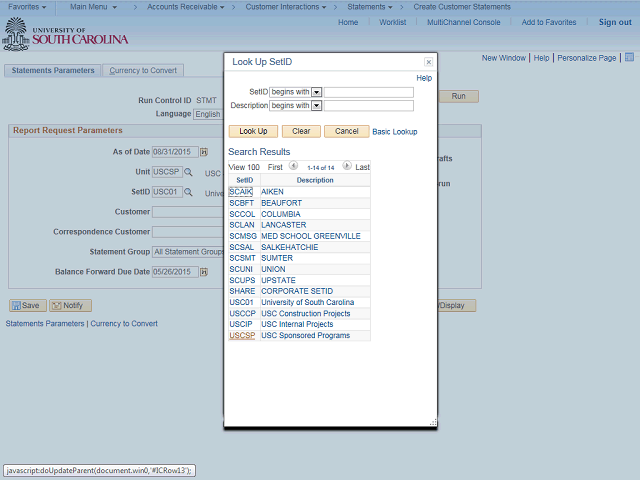640x480 pixels.
Task: Expand the Main Menu dropdown
Action: (93, 7)
